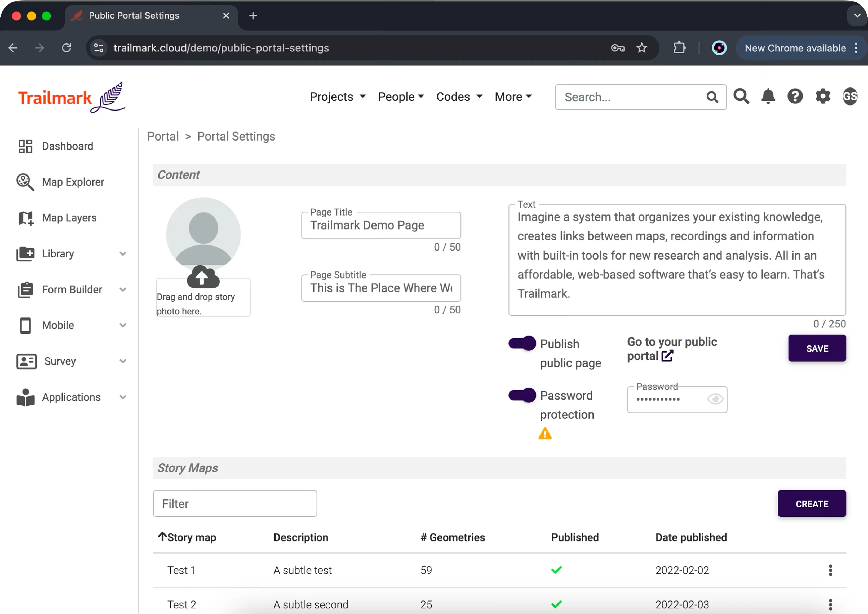This screenshot has height=614, width=868.
Task: Focus the Story Maps Filter field
Action: click(235, 503)
